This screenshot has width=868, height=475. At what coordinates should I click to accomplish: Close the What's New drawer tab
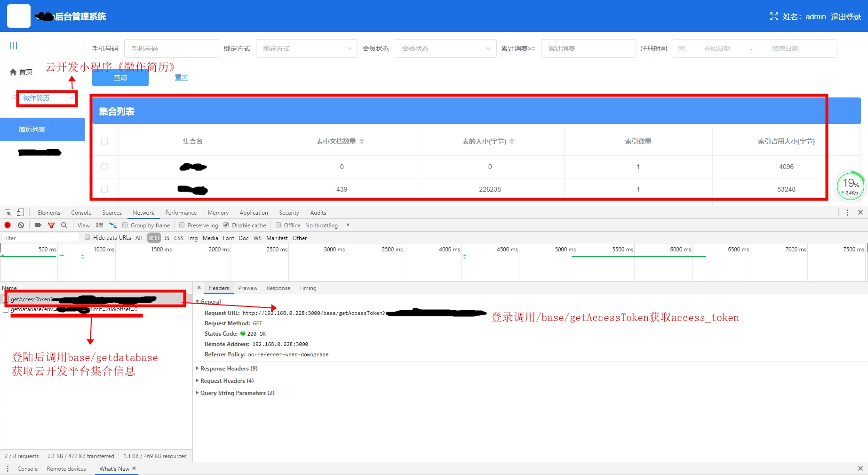click(134, 468)
